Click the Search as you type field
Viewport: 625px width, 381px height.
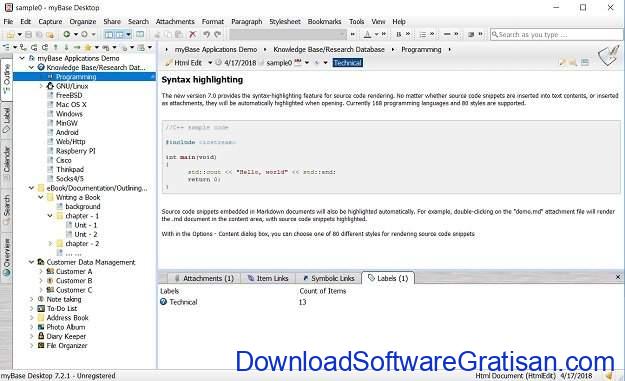click(x=557, y=35)
